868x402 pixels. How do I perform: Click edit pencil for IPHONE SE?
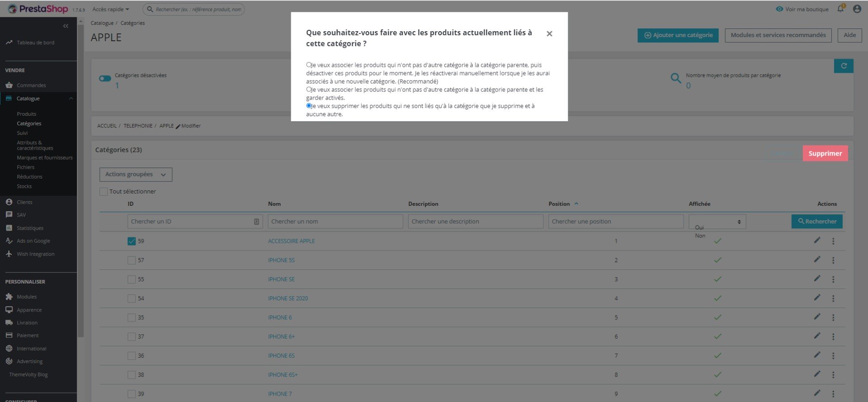pos(817,279)
